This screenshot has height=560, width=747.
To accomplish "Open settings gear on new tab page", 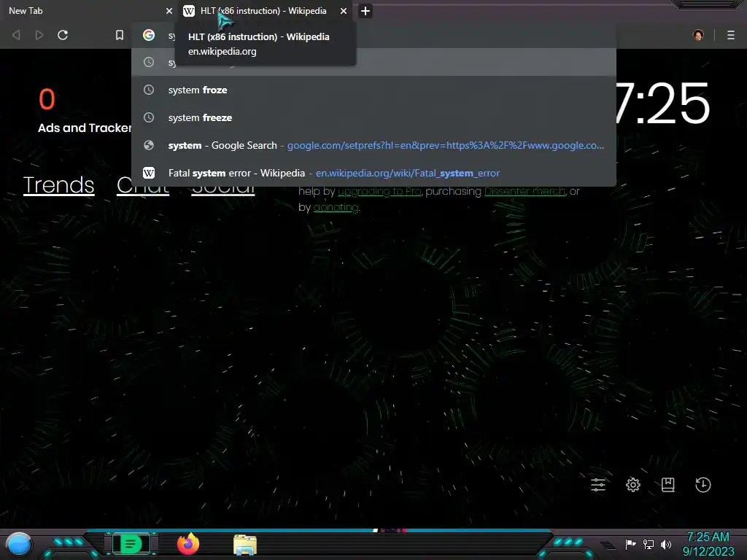I will pos(632,485).
